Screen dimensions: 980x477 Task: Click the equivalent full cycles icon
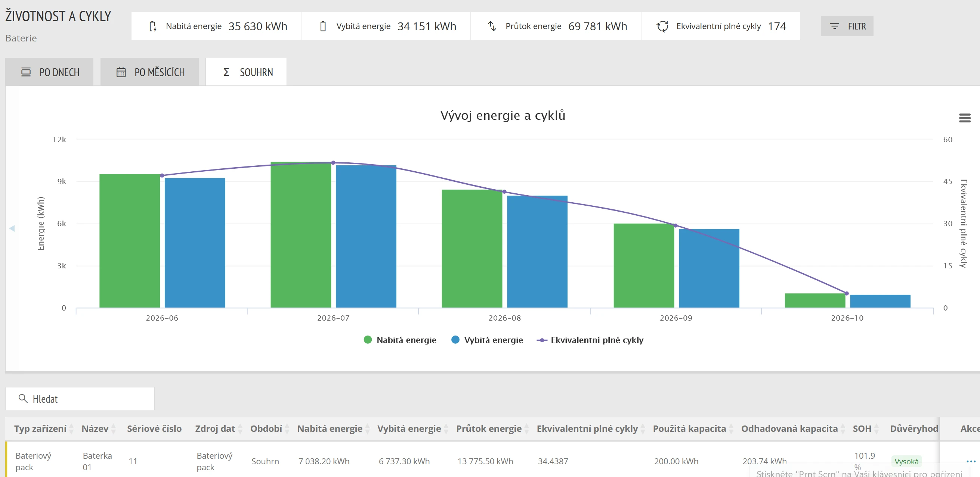pos(662,26)
